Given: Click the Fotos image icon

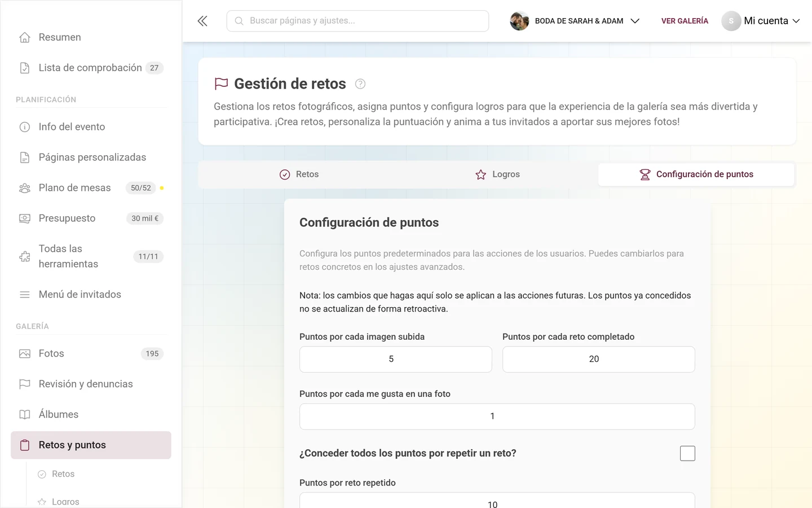Looking at the screenshot, I should pyautogui.click(x=25, y=354).
